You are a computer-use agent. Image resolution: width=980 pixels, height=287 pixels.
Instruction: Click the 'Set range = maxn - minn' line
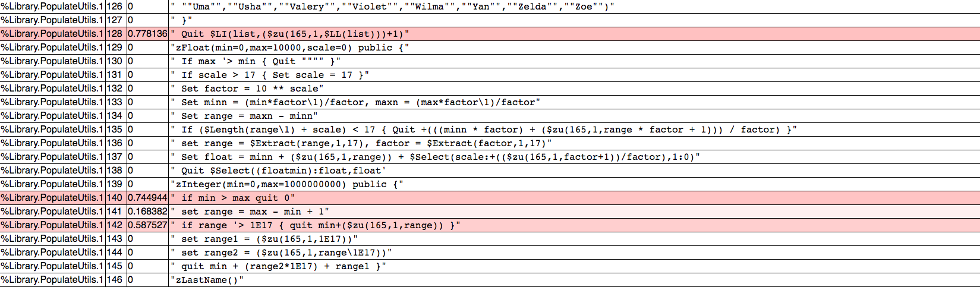coord(244,116)
